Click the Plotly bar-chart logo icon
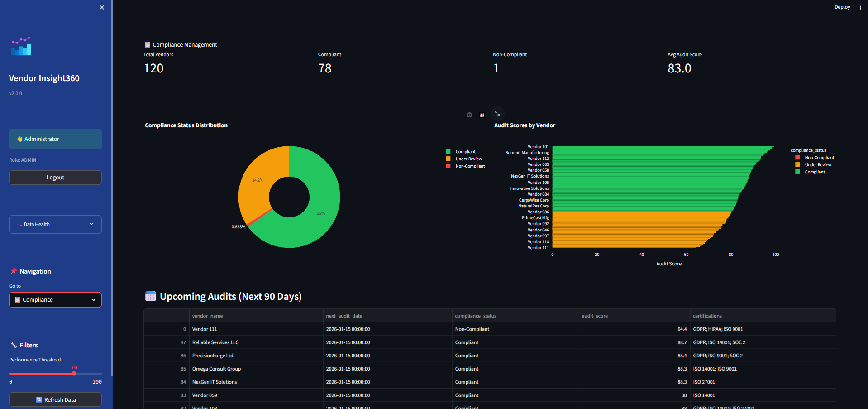This screenshot has height=409, width=868. pyautogui.click(x=482, y=115)
